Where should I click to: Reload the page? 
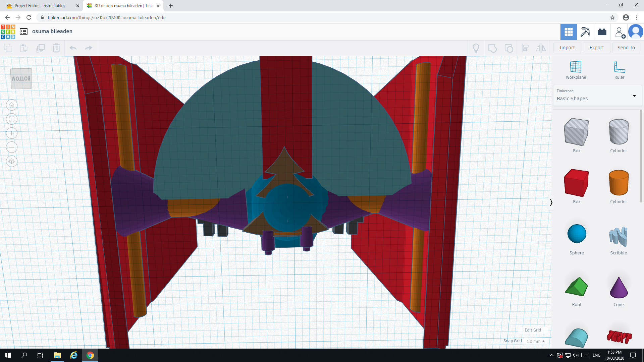point(29,17)
